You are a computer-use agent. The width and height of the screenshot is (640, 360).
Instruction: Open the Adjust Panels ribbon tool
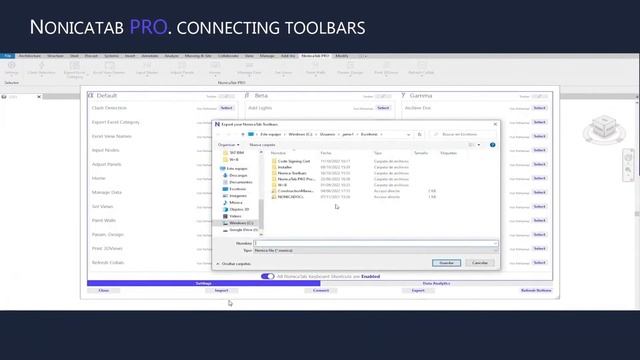click(182, 68)
